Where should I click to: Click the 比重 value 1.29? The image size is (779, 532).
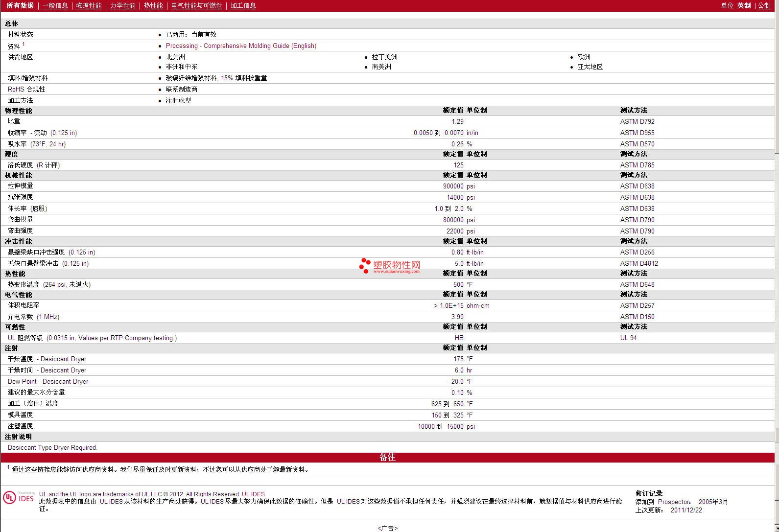coord(457,121)
